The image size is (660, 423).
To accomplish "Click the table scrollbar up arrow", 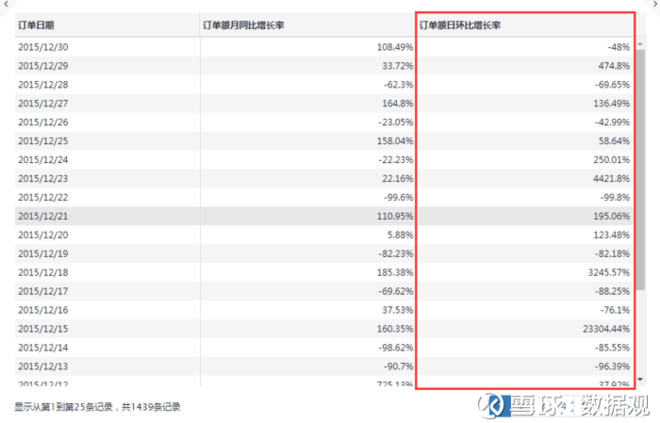I will point(640,44).
